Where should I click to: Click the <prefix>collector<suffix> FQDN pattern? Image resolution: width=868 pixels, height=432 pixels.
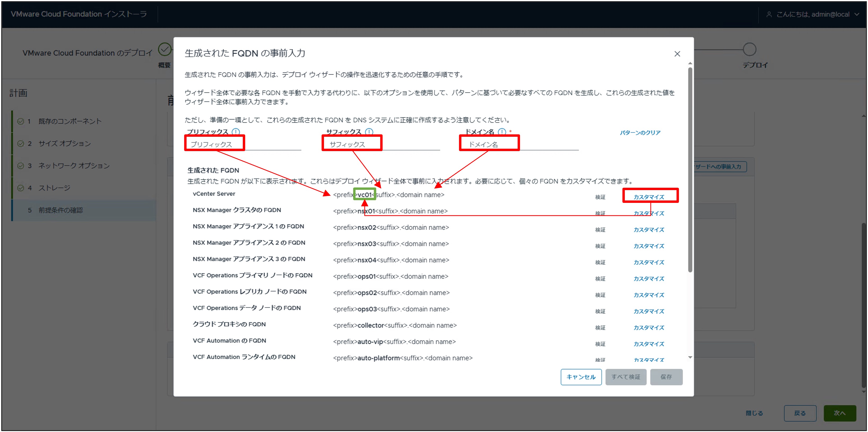(x=394, y=326)
